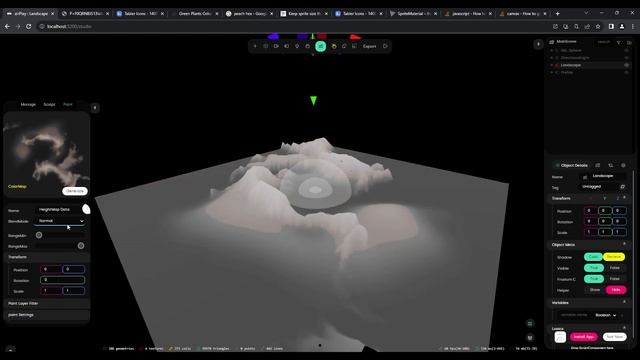Click the white component icon under Logics
640x360 pixels.
[560, 337]
